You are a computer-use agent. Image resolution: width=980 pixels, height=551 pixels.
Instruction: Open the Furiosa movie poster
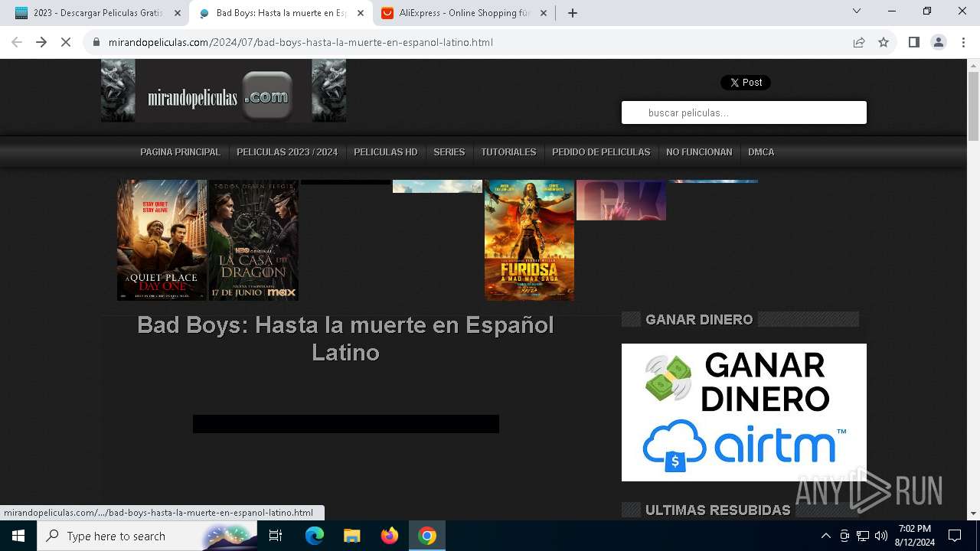(x=529, y=240)
